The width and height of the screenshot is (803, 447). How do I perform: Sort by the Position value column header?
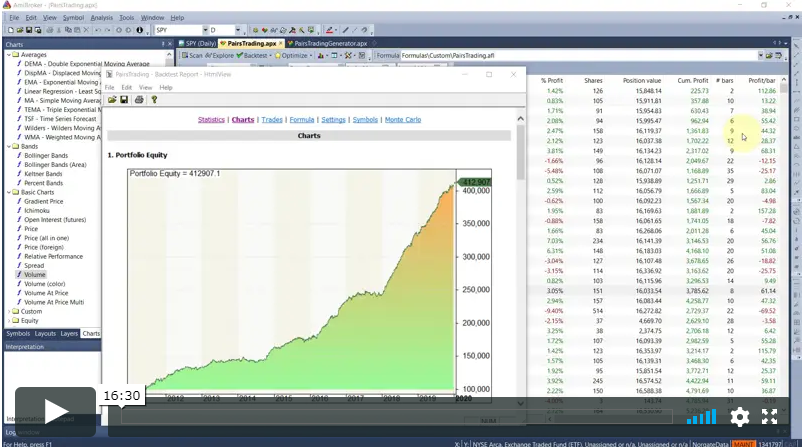(642, 81)
